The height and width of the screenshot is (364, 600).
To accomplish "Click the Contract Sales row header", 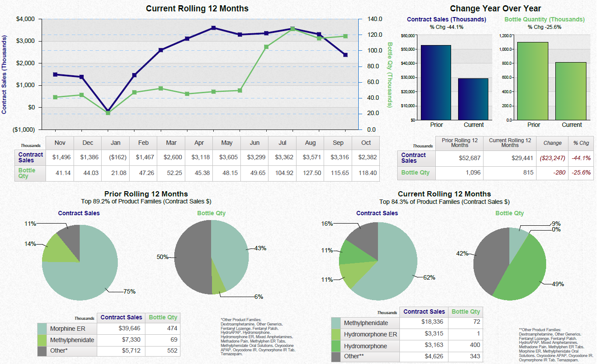I will tap(30, 157).
